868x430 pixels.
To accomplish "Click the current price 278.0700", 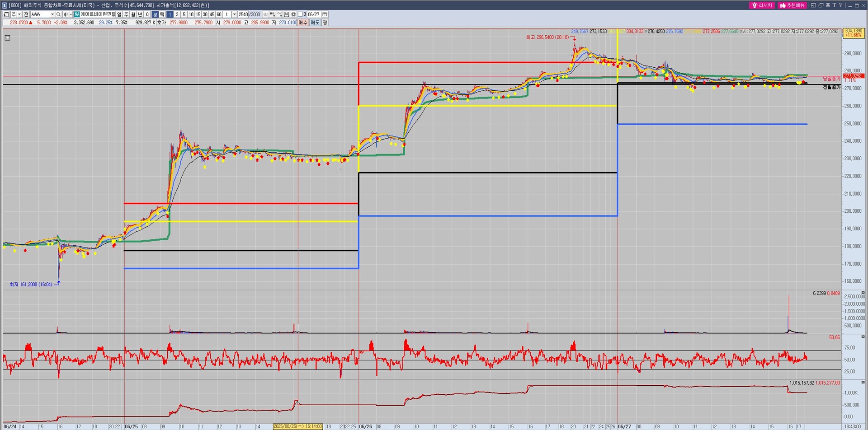I will coord(19,23).
